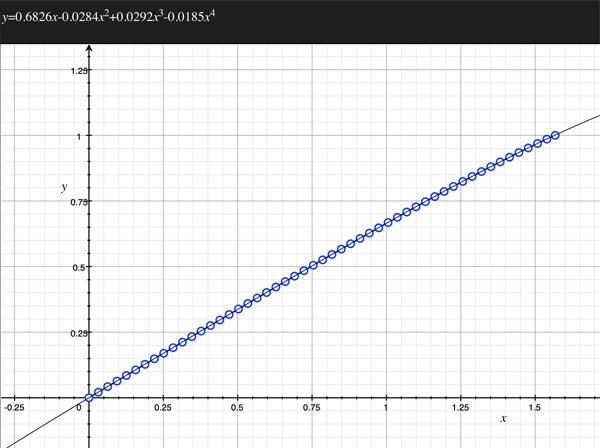Image resolution: width=600 pixels, height=448 pixels.
Task: Click the x-axis label 0.75
Action: pyautogui.click(x=311, y=408)
